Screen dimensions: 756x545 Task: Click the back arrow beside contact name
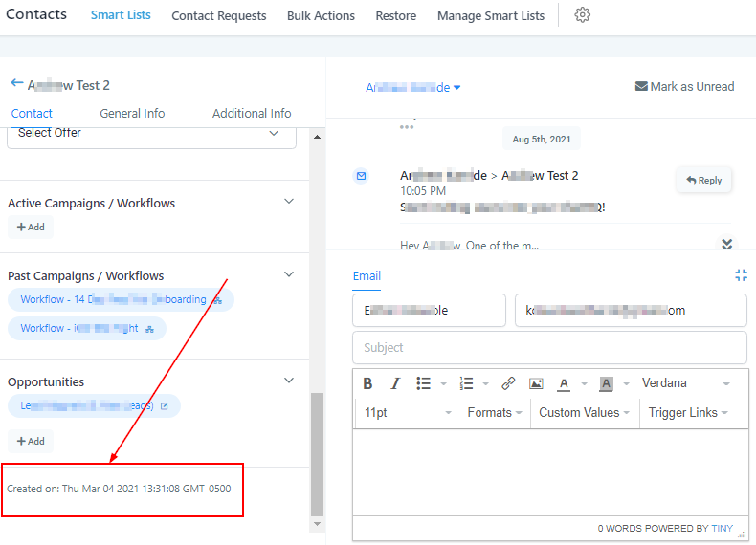16,84
